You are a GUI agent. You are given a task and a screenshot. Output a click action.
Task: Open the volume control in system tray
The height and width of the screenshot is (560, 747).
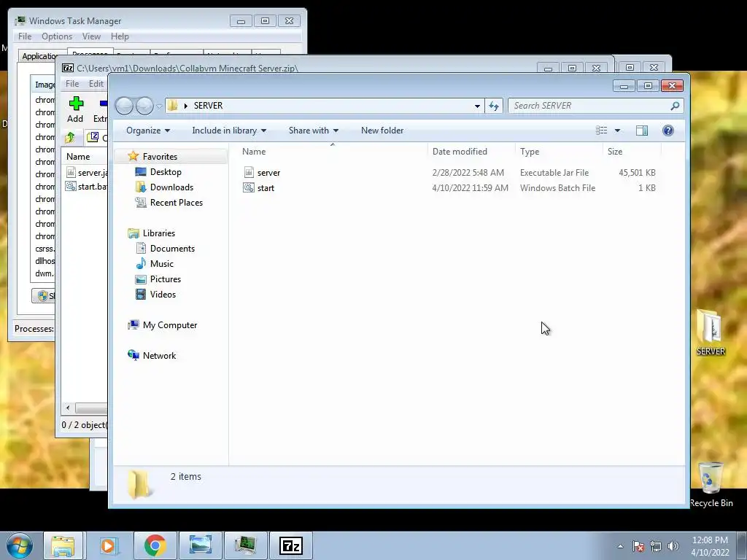click(673, 546)
